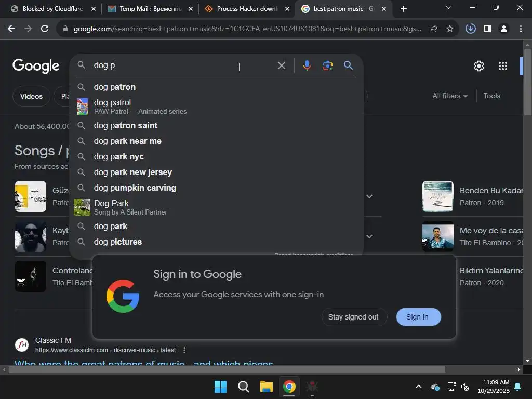This screenshot has width=532, height=399.
Task: Click the muted volume tray icon
Action: pos(465,387)
